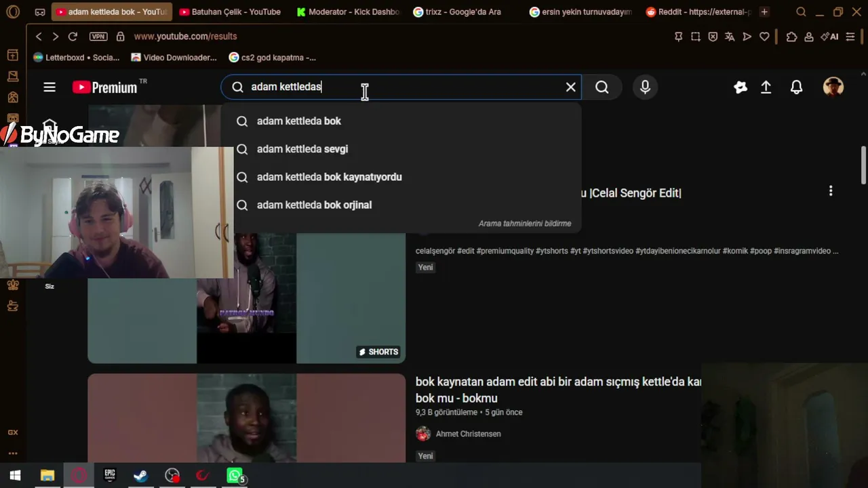Select suggestion "adam kettleda bok orjinal"
This screenshot has width=868, height=488.
[x=401, y=205]
